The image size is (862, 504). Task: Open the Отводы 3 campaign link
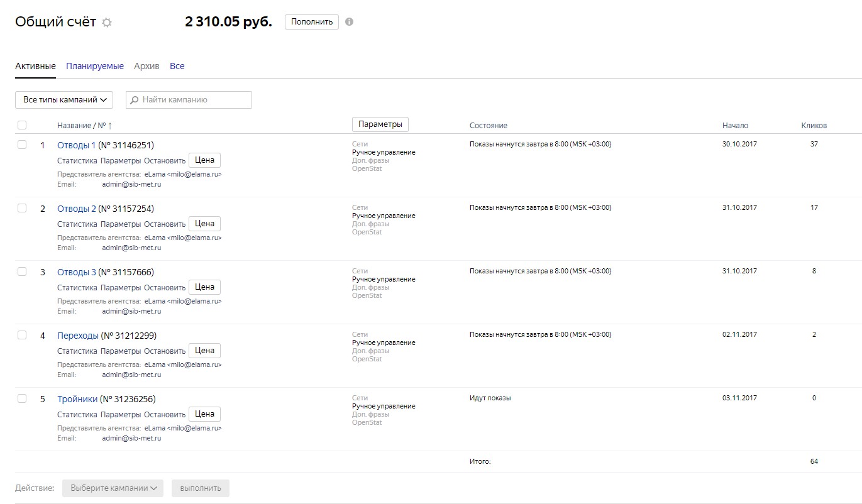[x=77, y=272]
